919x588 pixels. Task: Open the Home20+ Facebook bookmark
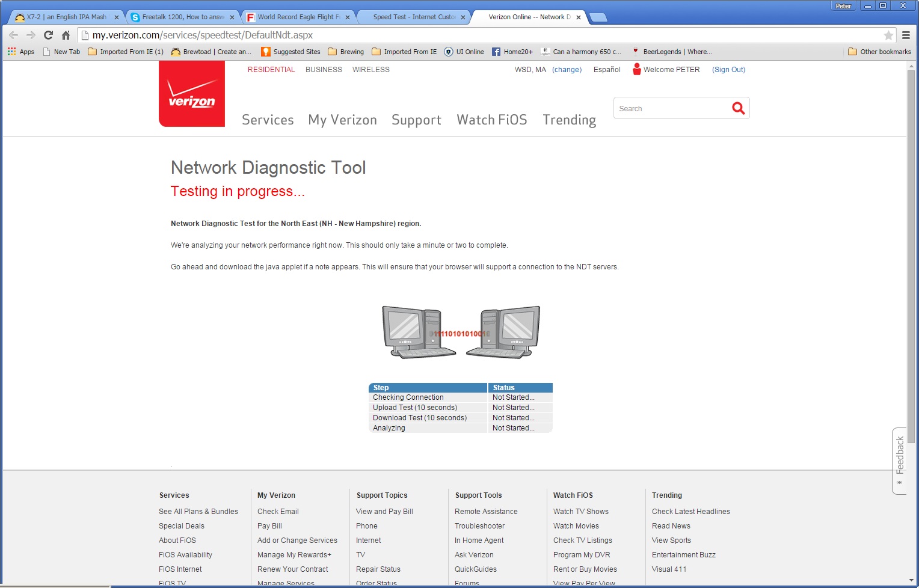512,52
